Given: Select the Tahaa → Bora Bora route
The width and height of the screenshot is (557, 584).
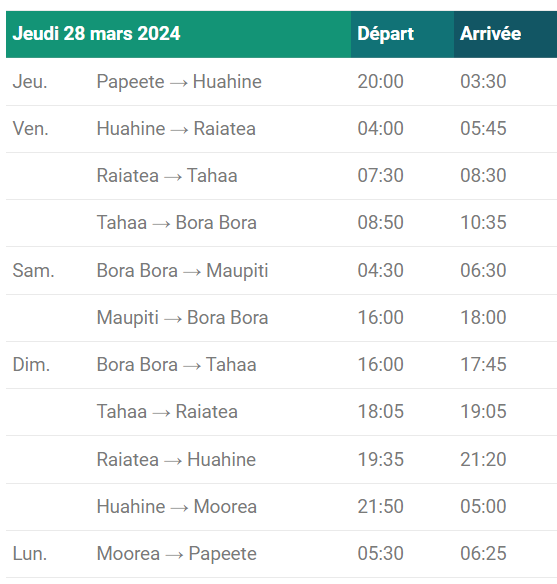Looking at the screenshot, I should click(x=176, y=223).
